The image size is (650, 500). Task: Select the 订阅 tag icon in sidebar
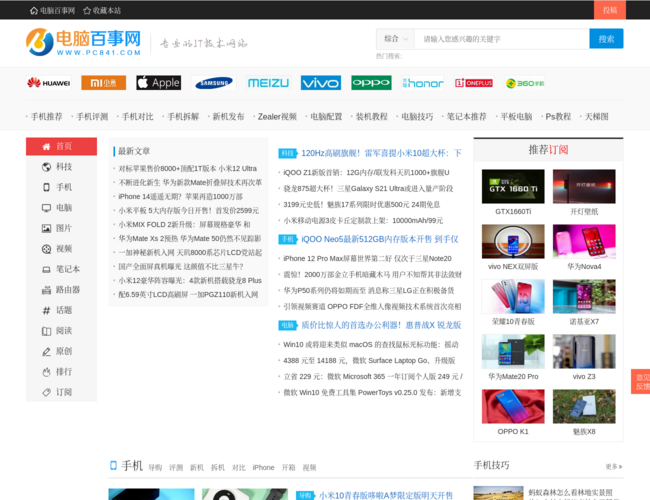[46, 392]
